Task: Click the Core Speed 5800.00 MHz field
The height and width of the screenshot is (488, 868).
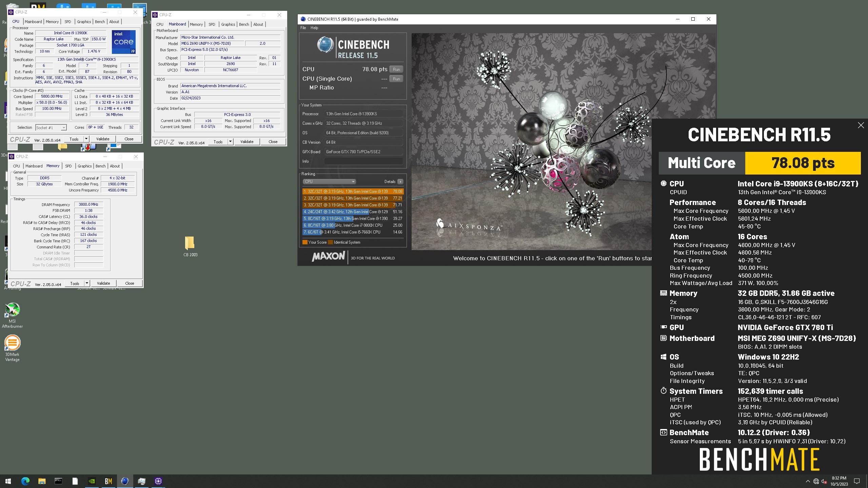Action: coord(52,97)
